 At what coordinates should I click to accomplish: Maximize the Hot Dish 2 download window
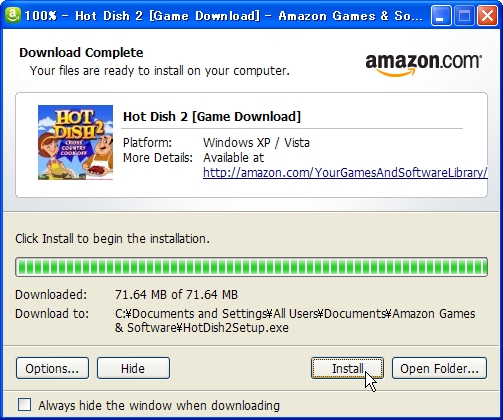click(464, 15)
